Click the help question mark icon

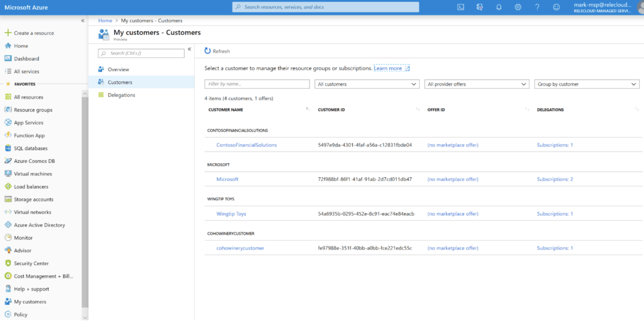pos(537,7)
